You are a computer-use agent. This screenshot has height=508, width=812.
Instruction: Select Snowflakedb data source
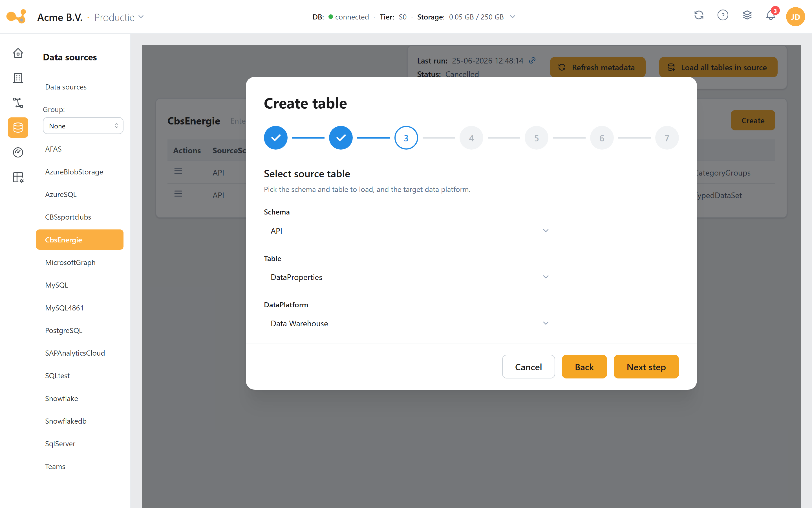point(80,421)
